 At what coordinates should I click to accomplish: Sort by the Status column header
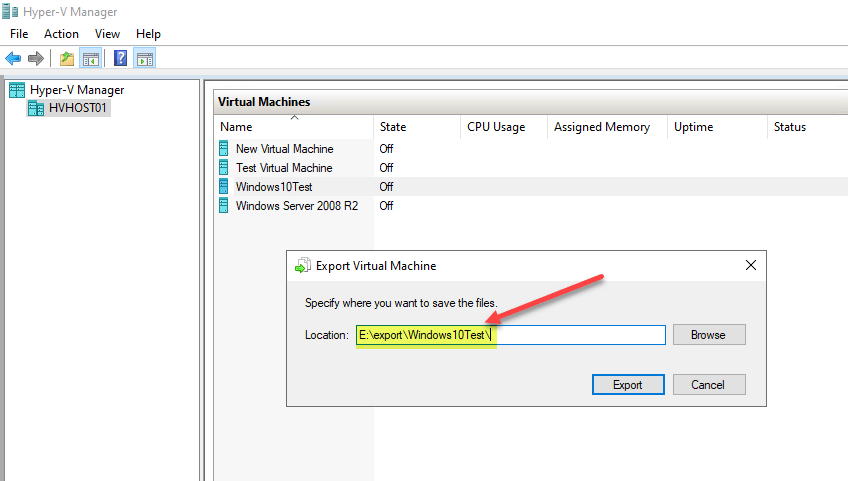pyautogui.click(x=807, y=127)
